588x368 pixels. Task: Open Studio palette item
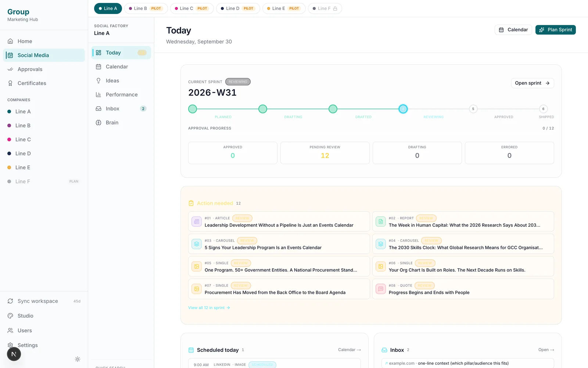point(44,316)
